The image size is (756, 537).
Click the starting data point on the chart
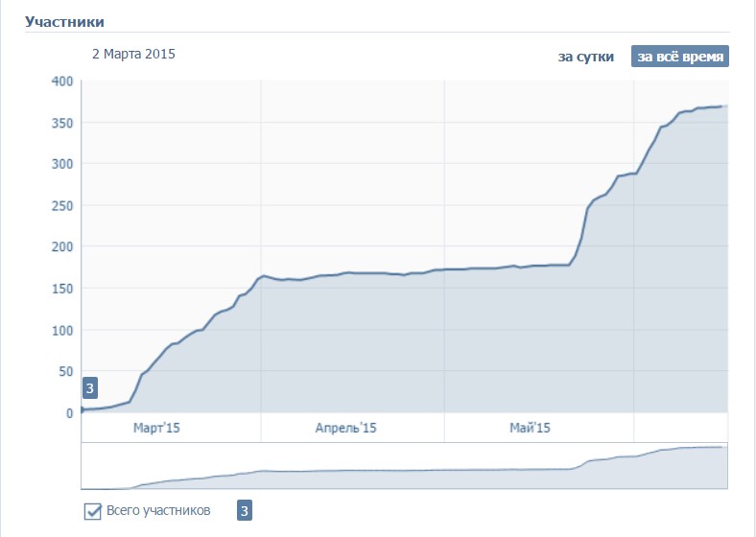coord(82,409)
